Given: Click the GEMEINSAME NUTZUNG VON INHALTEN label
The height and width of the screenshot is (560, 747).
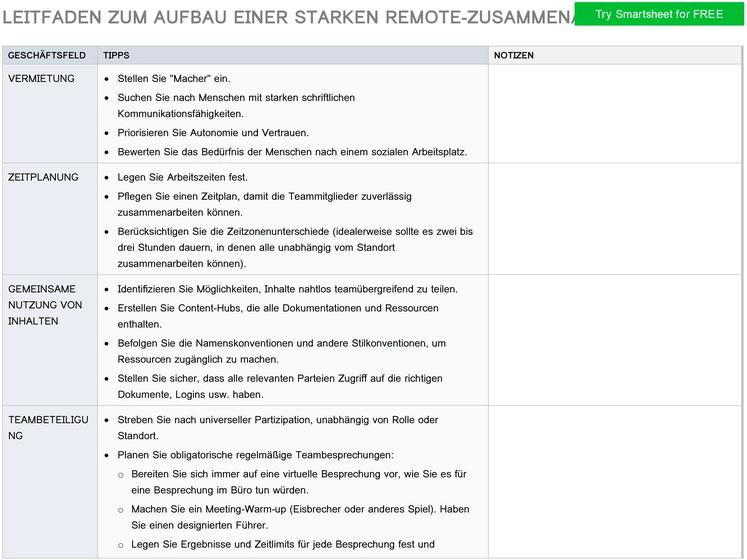Looking at the screenshot, I should point(45,305).
